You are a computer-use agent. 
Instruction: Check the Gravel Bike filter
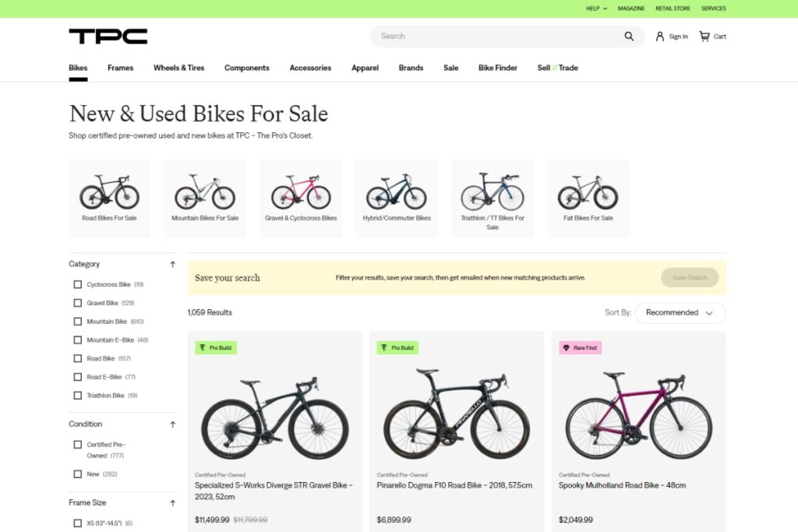tap(77, 303)
